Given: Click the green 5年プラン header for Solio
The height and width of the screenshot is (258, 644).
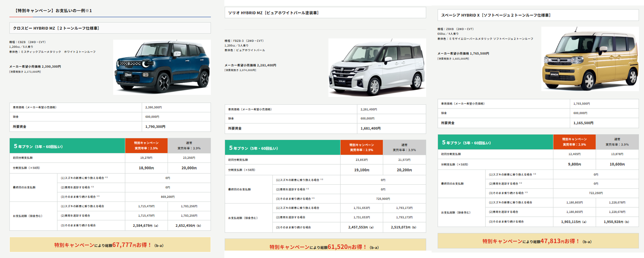Looking at the screenshot, I should 282,148.
